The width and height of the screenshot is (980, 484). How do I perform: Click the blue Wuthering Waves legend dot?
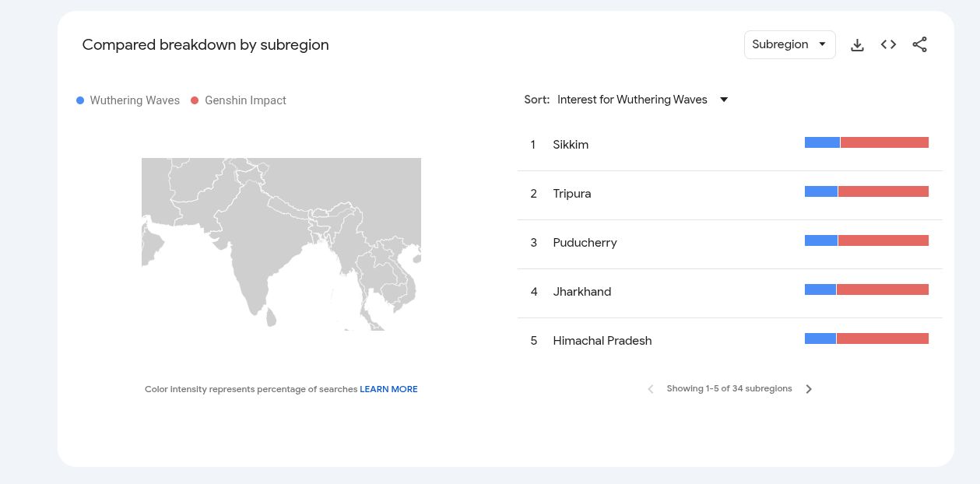80,100
